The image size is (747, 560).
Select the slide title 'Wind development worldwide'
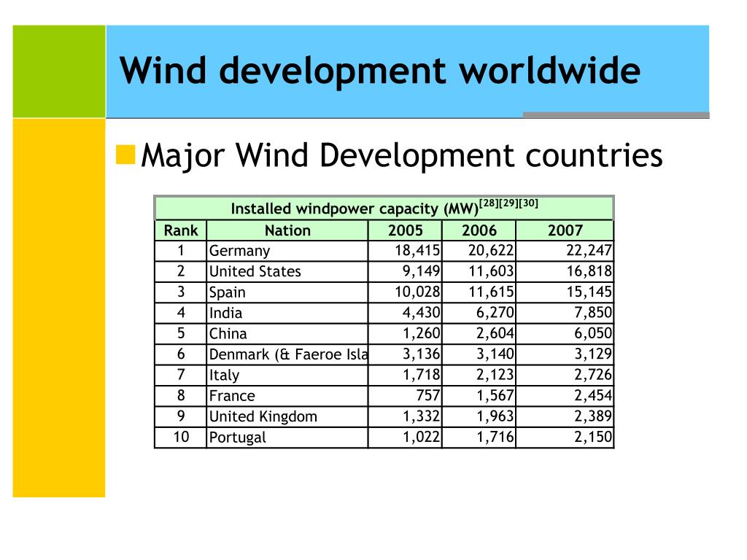[x=379, y=71]
